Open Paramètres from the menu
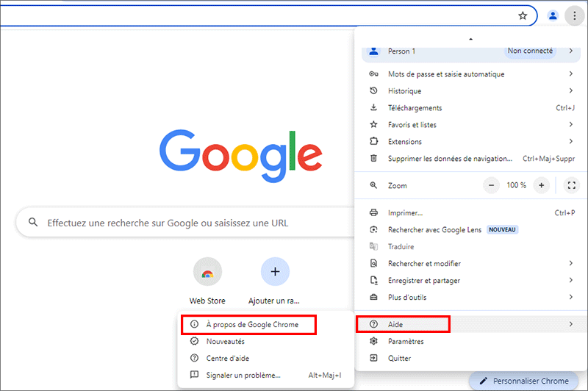Viewport: 588px width, 391px height. click(470, 341)
